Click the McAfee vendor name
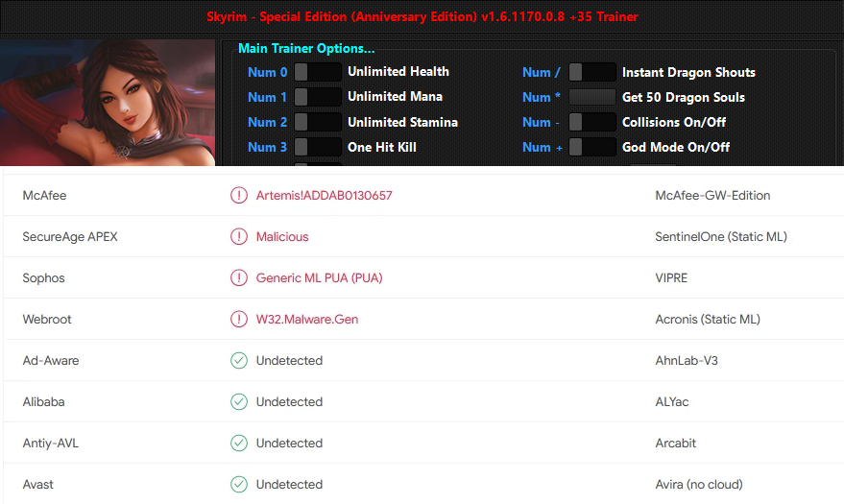This screenshot has width=844, height=504. 45,195
